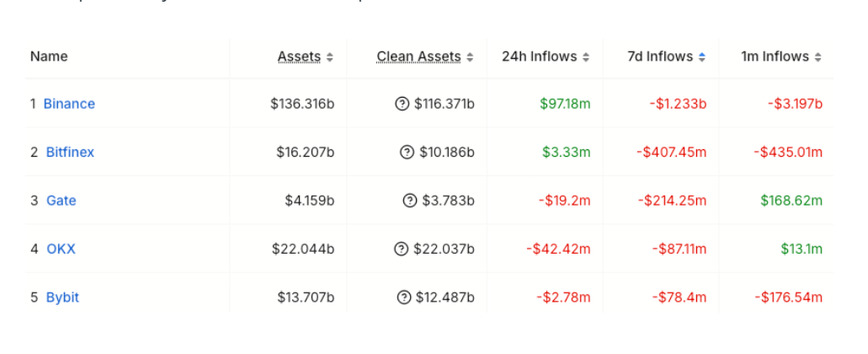
Task: Click the active sort indicator on 7d Inflows
Action: click(702, 57)
